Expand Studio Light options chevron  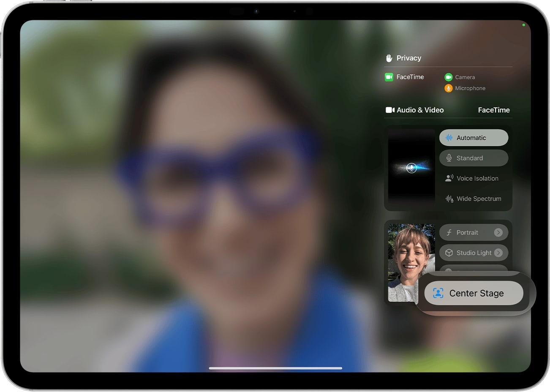pyautogui.click(x=498, y=253)
